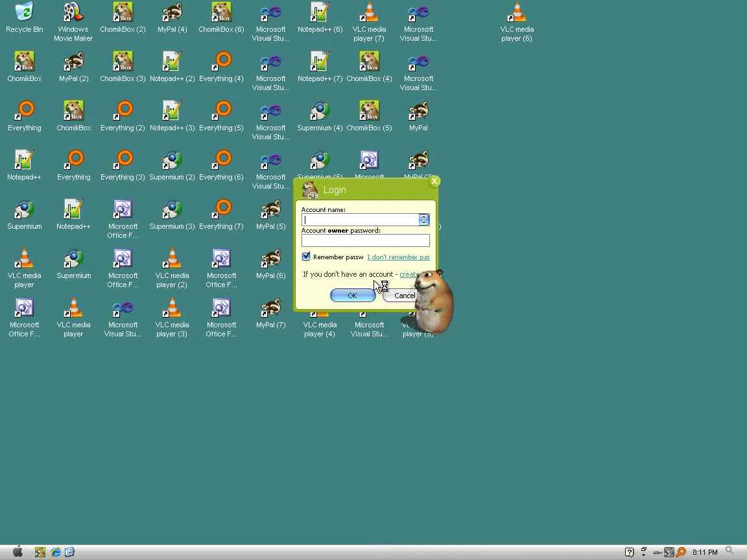Screen dimensions: 747x560
Task: Click the Notepad++ (3) desktop icon
Action: click(172, 117)
